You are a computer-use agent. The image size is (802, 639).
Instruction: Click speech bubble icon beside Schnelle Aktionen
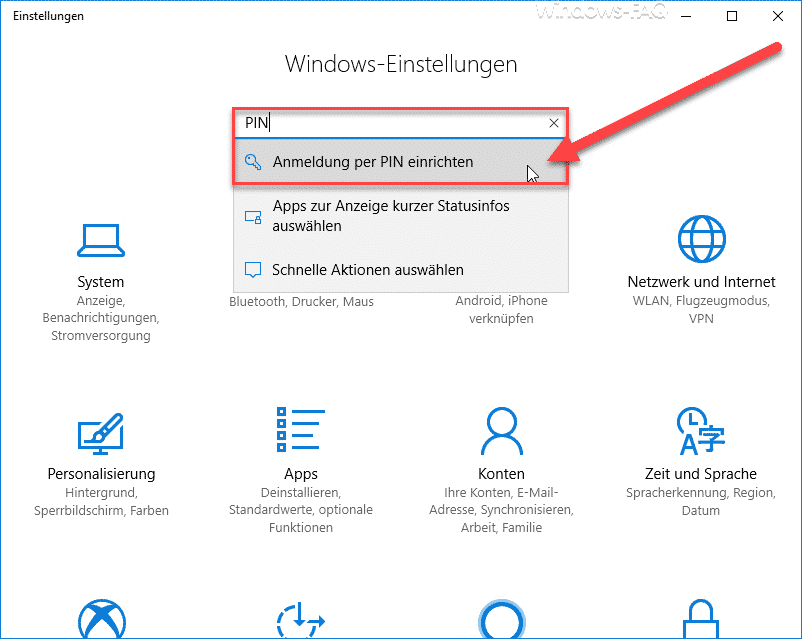[x=253, y=270]
